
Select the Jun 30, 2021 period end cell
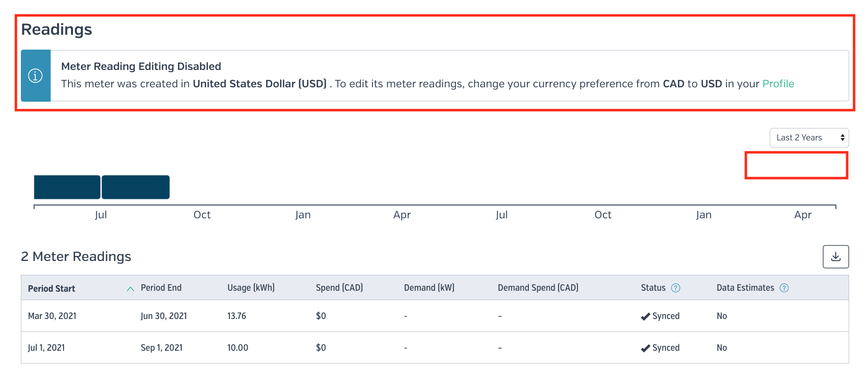tap(164, 316)
